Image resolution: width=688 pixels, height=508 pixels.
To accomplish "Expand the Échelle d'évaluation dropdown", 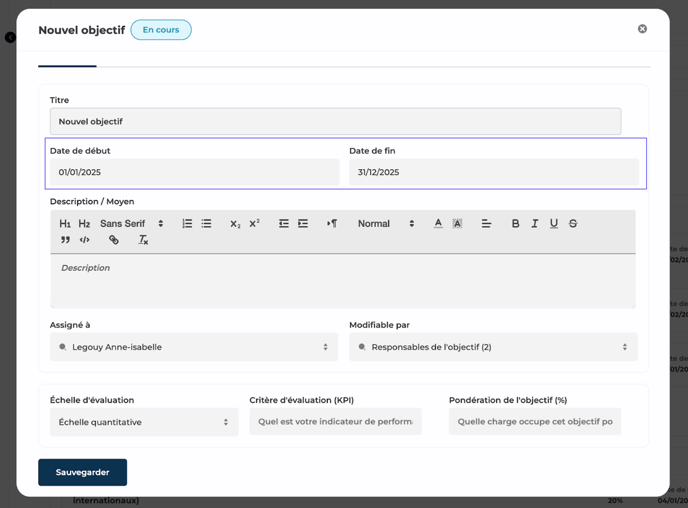I will (x=144, y=422).
